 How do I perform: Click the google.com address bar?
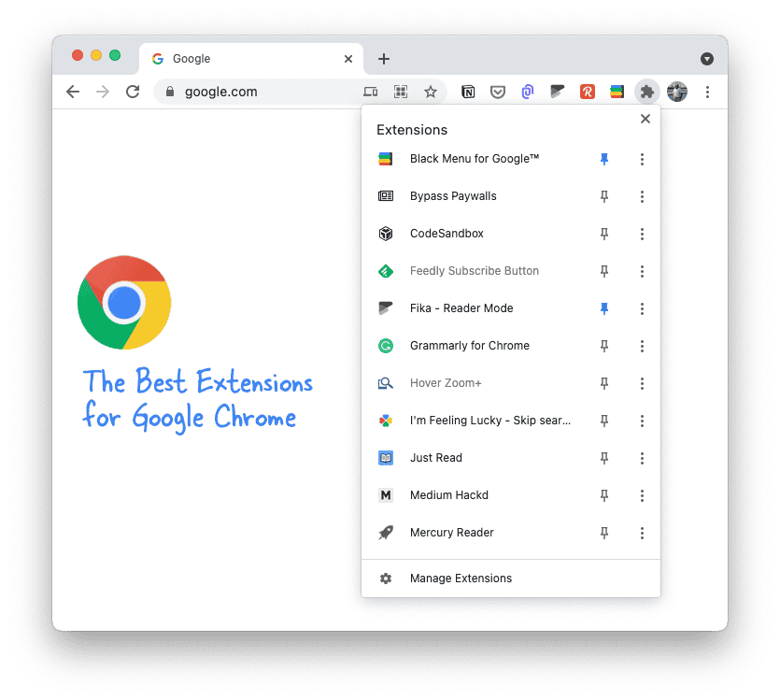coord(259,92)
